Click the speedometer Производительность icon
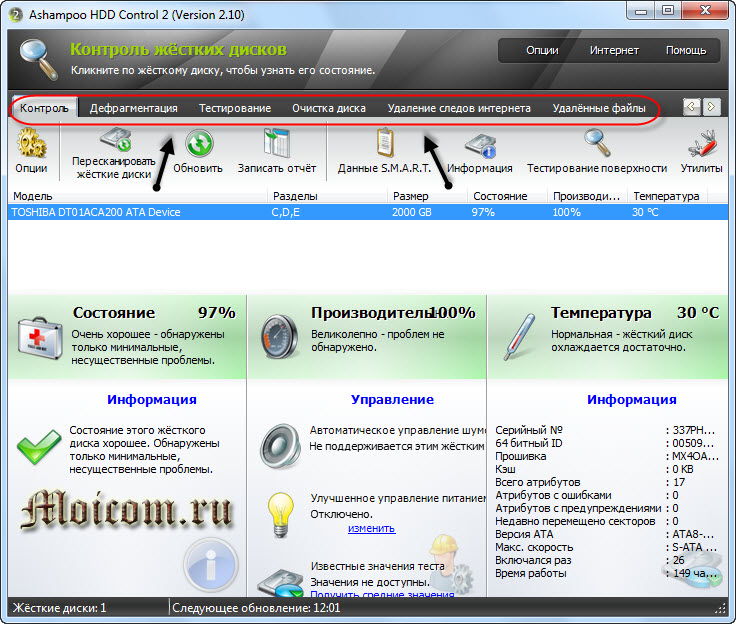 [x=280, y=336]
